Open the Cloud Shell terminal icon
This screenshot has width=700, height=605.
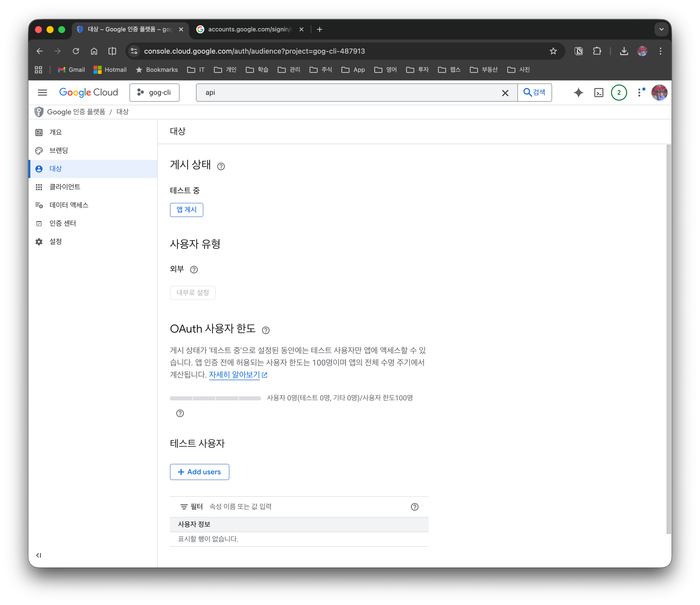click(x=599, y=93)
